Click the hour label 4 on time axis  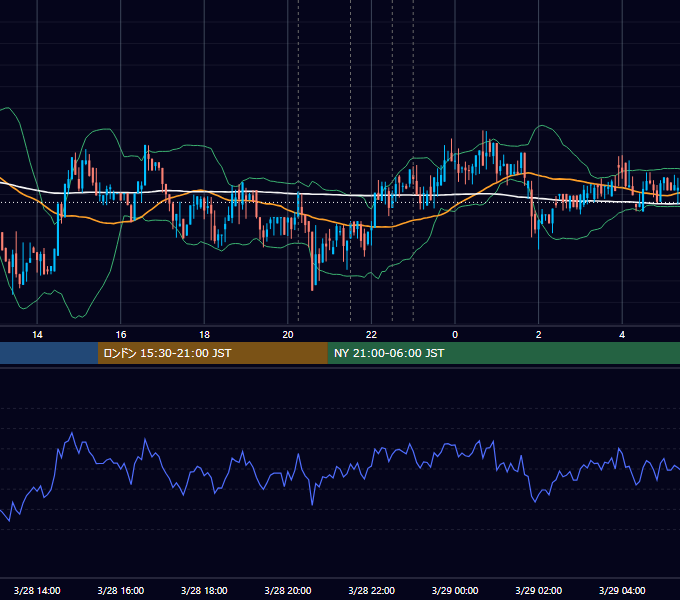pyautogui.click(x=622, y=335)
